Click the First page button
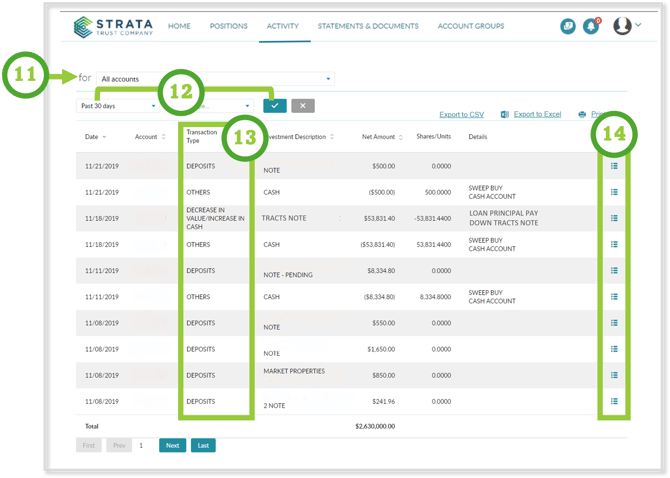The height and width of the screenshot is (478, 670). (x=89, y=445)
